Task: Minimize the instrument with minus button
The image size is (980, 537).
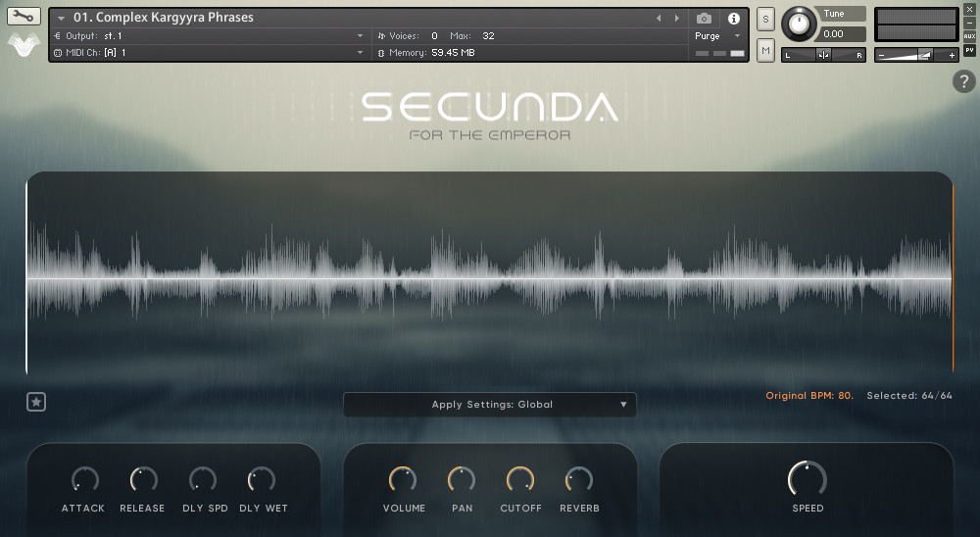Action: point(969,24)
